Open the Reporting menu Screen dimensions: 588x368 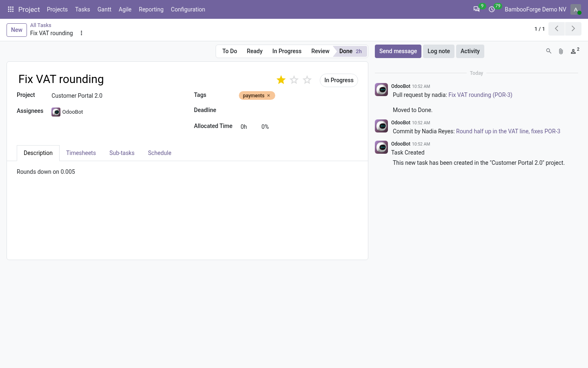tap(151, 9)
